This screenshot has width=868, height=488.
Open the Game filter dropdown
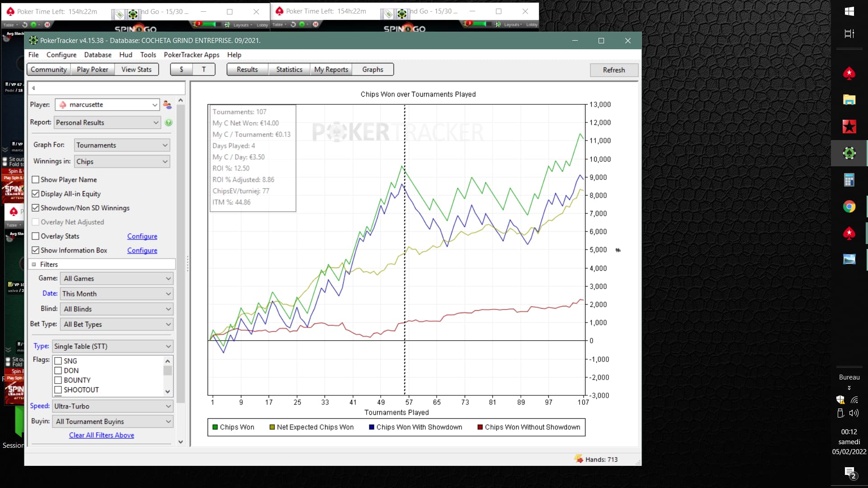[x=117, y=279]
